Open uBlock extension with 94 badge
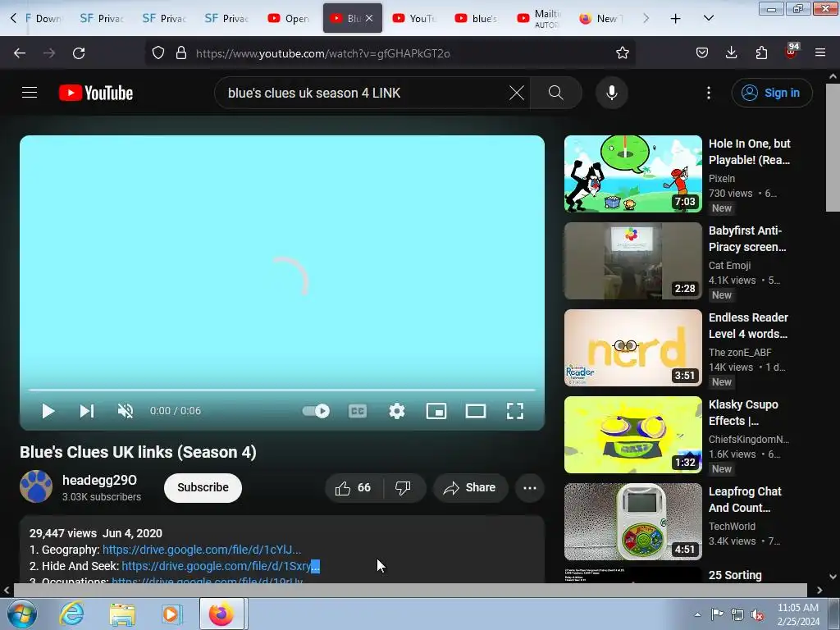This screenshot has height=630, width=840. point(792,52)
